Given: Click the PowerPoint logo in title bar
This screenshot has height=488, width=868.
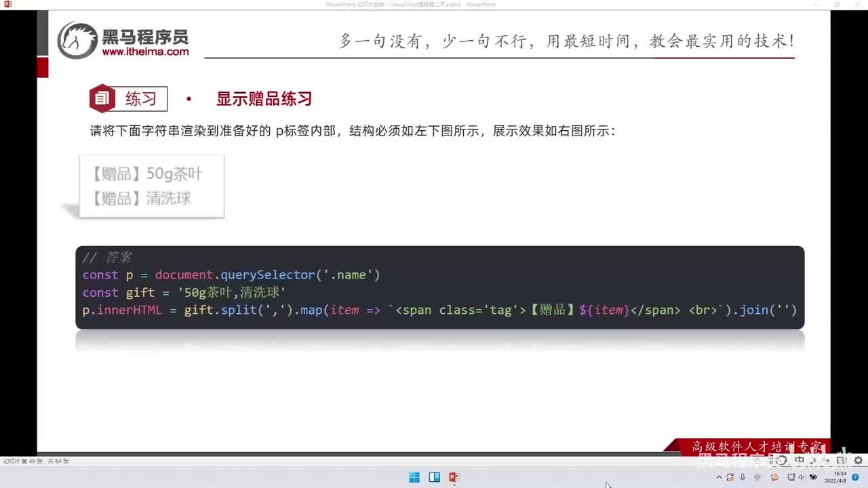Looking at the screenshot, I should pyautogui.click(x=8, y=4).
